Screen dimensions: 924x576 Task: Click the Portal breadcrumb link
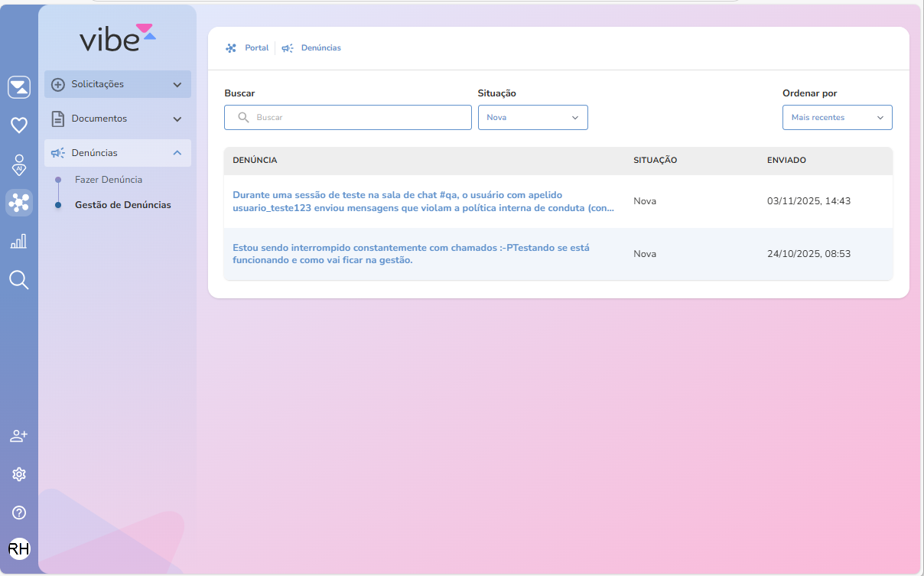256,47
